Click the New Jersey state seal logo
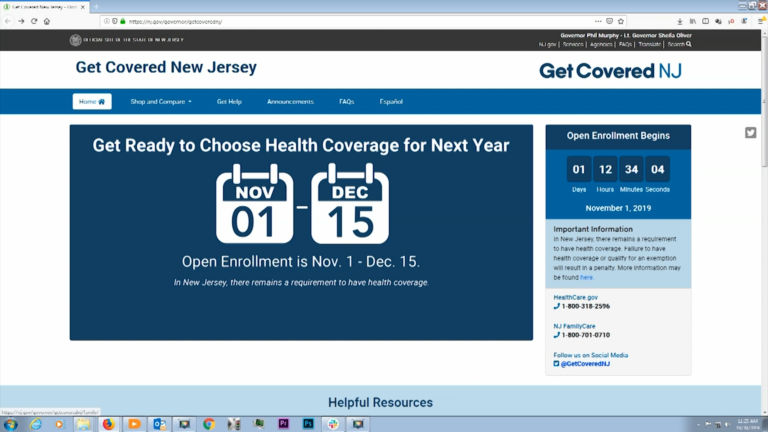This screenshot has height=432, width=768. 75,40
